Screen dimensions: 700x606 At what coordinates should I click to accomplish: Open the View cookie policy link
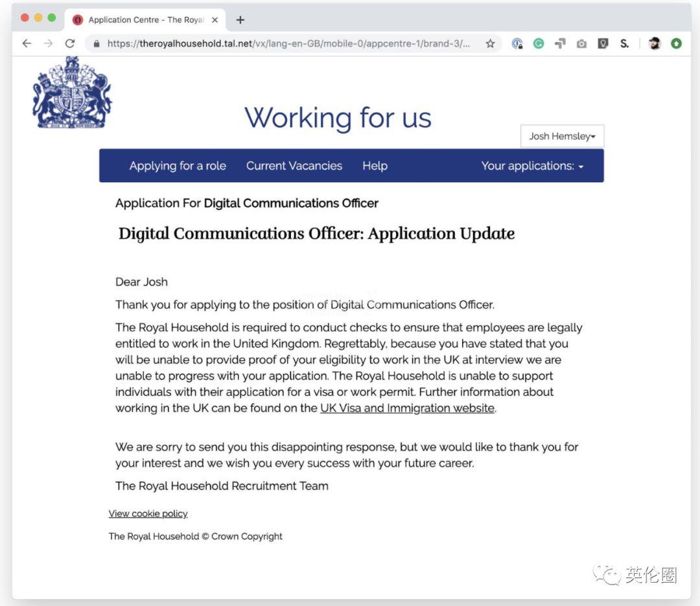pyautogui.click(x=148, y=514)
